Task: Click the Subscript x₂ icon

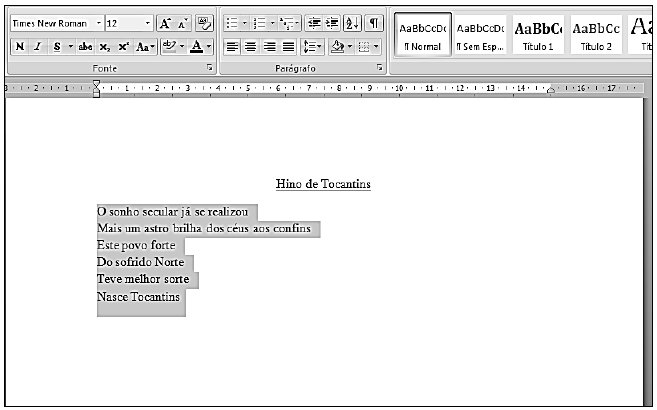Action: pos(103,47)
